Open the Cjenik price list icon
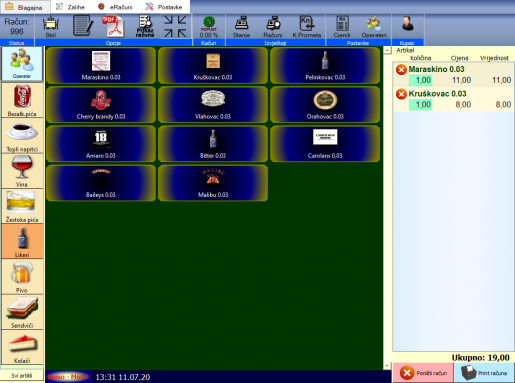Viewport: 515px width, 383px height. tap(342, 27)
